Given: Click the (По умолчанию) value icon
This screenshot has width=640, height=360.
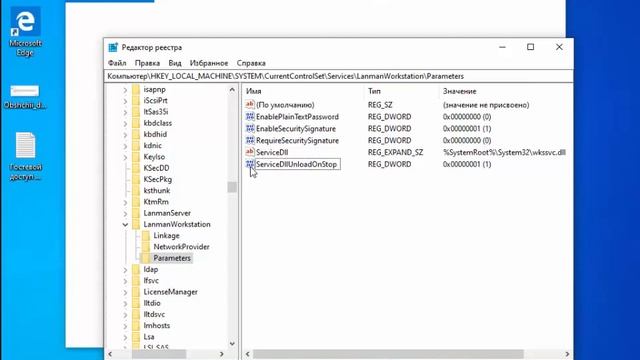Looking at the screenshot, I should 250,104.
